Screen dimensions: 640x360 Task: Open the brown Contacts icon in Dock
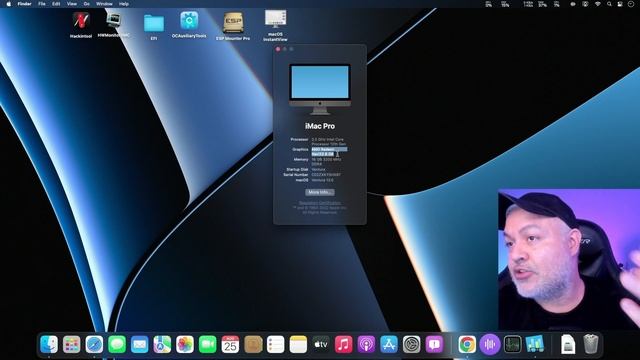click(x=253, y=344)
